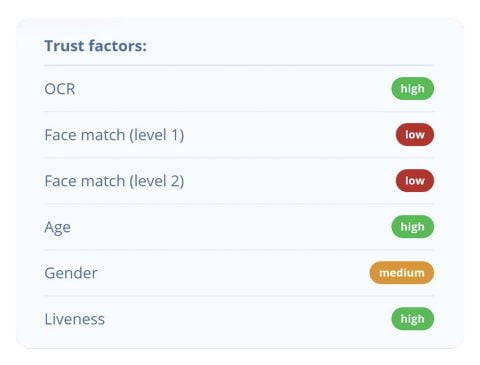Select the Age trust factor label

tap(57, 228)
